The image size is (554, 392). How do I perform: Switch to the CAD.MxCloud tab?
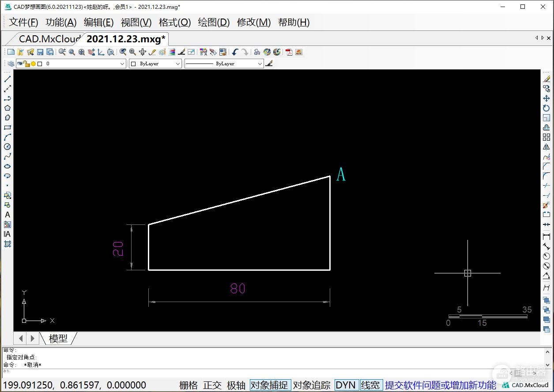coord(49,39)
